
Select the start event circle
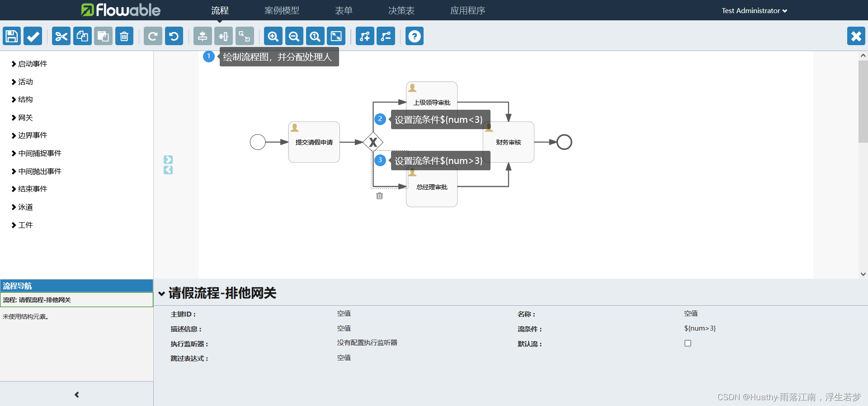pyautogui.click(x=258, y=142)
